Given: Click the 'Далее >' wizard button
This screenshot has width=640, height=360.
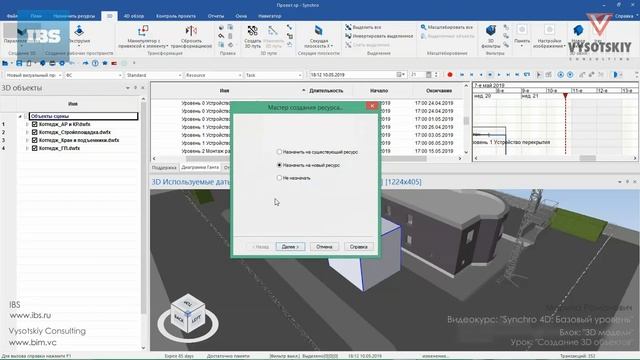Looking at the screenshot, I should point(290,247).
